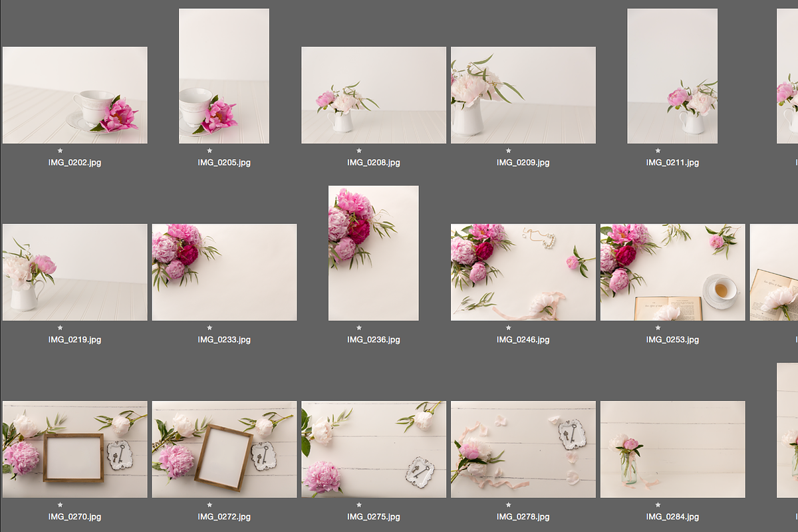This screenshot has width=798, height=532.
Task: Open the IMG_0236.jpg vertical thumbnail
Action: [374, 253]
